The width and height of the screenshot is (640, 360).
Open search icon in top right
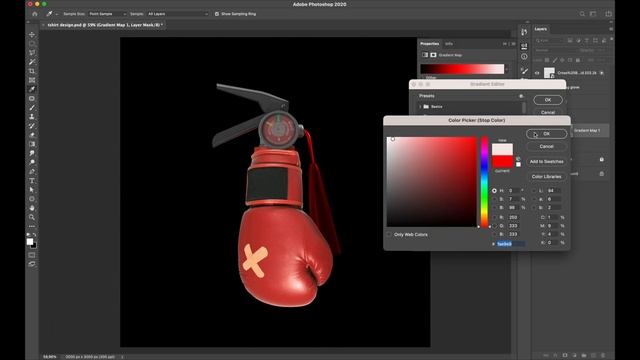point(582,14)
